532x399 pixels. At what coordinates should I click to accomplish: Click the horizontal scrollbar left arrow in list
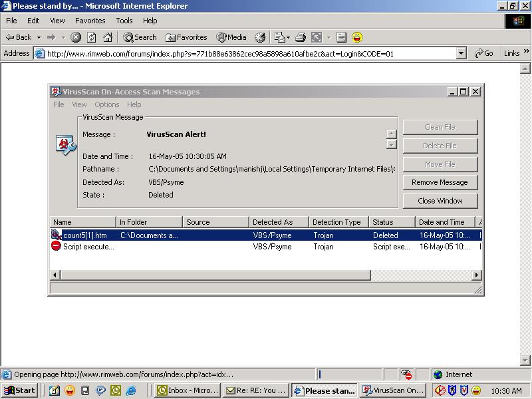(x=55, y=275)
